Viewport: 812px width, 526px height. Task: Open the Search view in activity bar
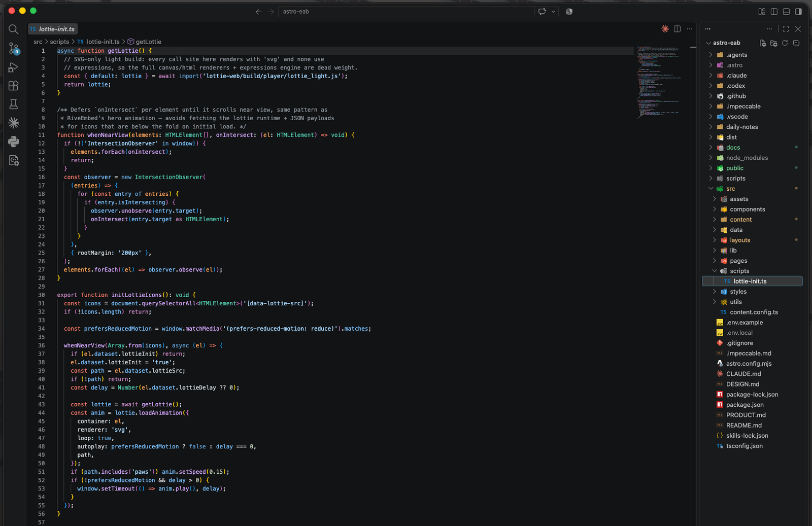[14, 29]
